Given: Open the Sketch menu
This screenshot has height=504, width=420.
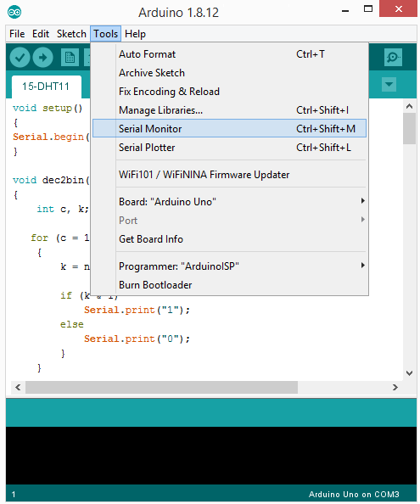Looking at the screenshot, I should (71, 34).
